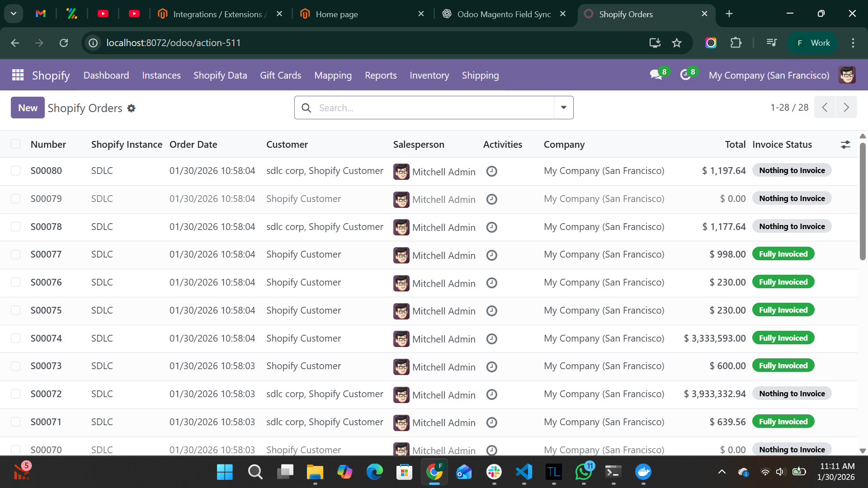Screen dimensions: 868x488
Task: Click the settings gear beside Shopify Orders title
Action: coord(132,108)
